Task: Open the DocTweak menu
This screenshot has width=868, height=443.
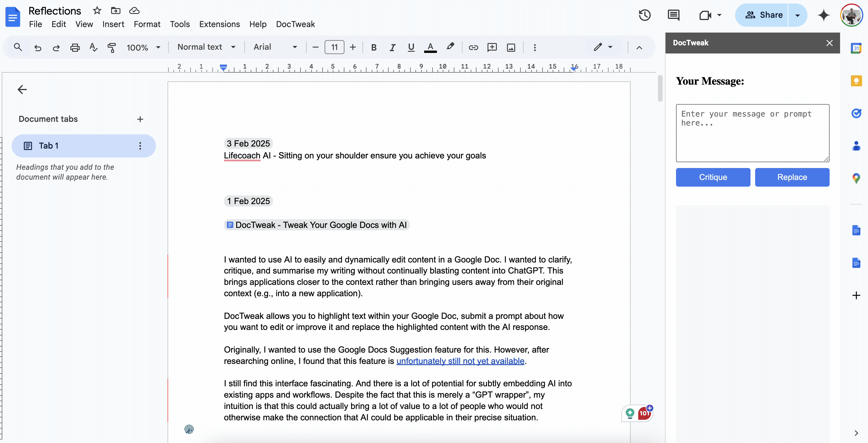Action: 295,24
